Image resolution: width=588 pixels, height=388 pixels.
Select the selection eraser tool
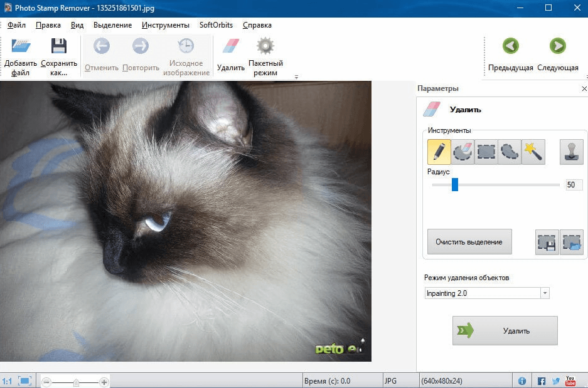pyautogui.click(x=462, y=152)
